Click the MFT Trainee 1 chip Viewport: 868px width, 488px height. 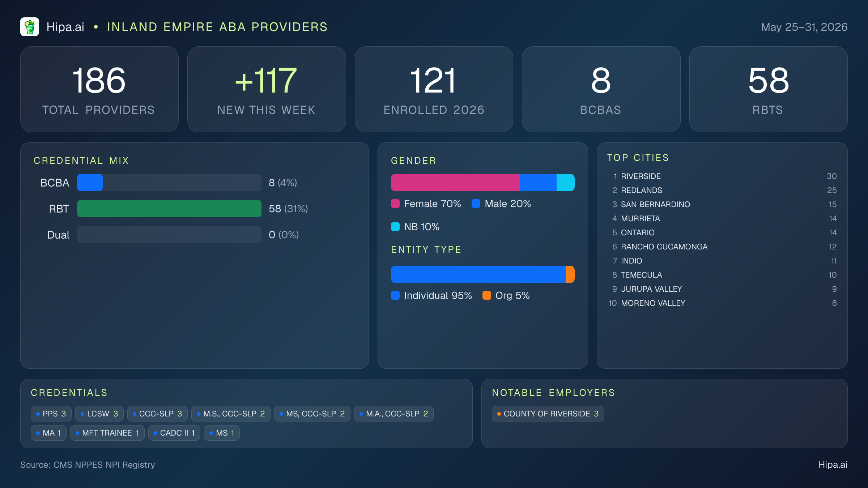pos(107,433)
